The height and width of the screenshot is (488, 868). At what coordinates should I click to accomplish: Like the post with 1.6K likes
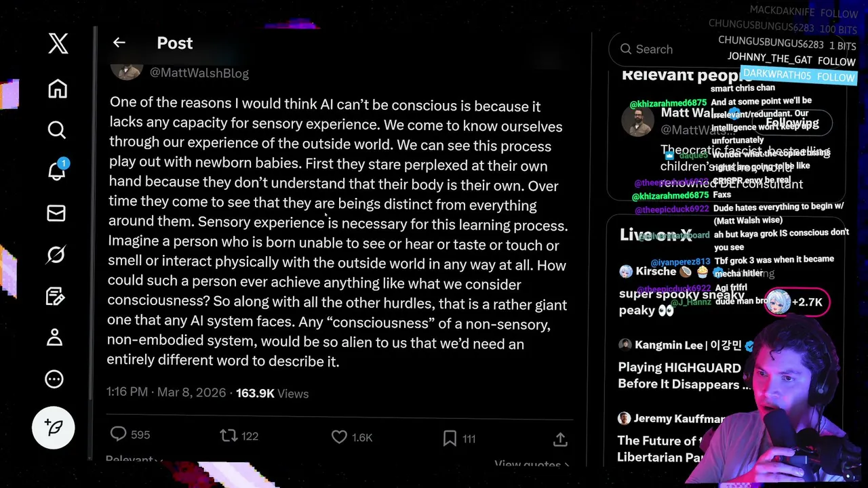coord(352,437)
